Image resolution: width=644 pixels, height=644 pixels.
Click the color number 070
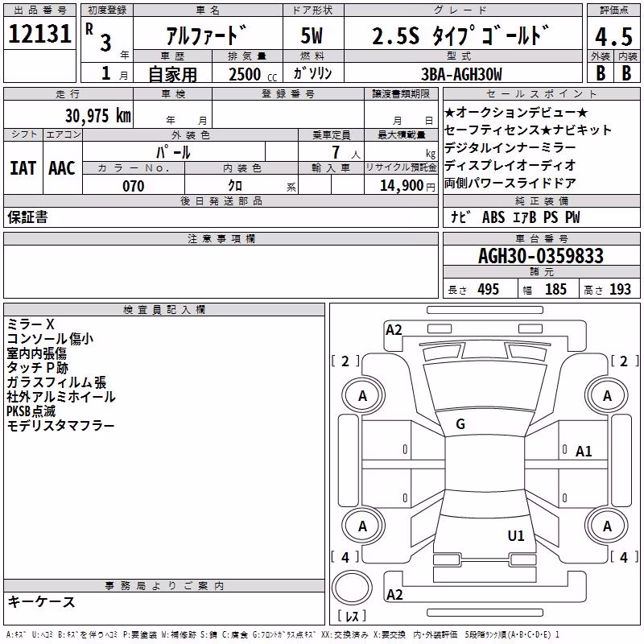[134, 186]
